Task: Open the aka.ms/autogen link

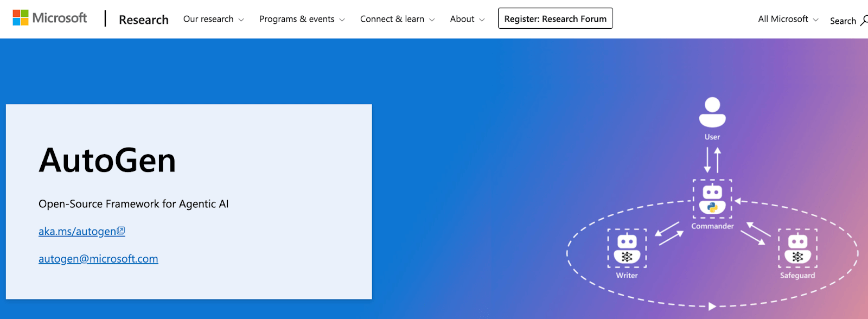Action: coord(77,232)
